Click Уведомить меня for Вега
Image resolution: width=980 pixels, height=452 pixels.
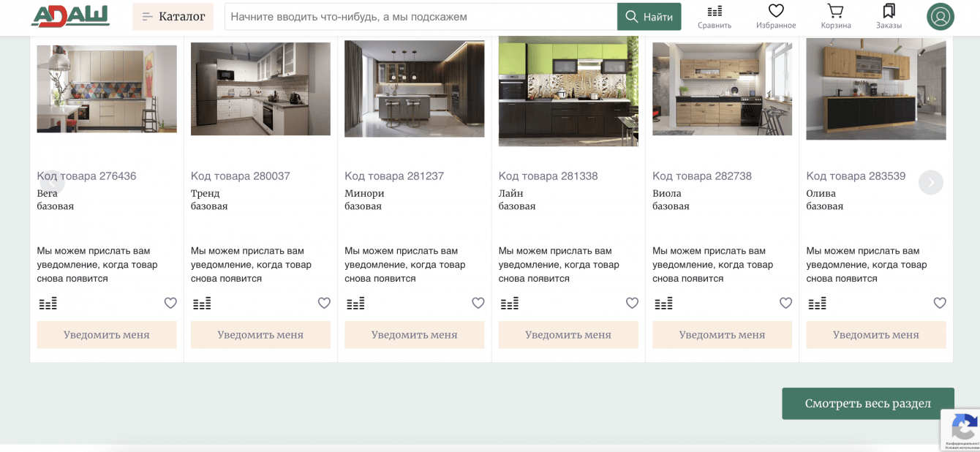coord(107,335)
